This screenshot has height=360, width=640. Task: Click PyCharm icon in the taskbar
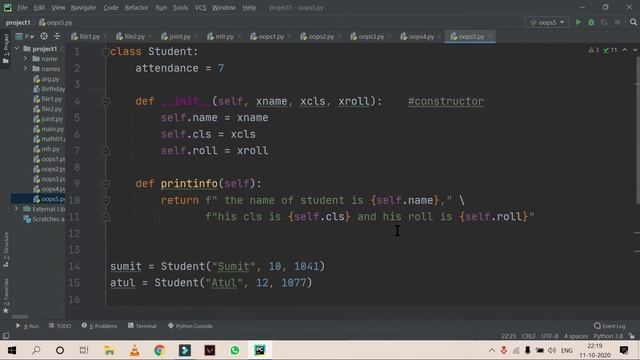(x=260, y=350)
